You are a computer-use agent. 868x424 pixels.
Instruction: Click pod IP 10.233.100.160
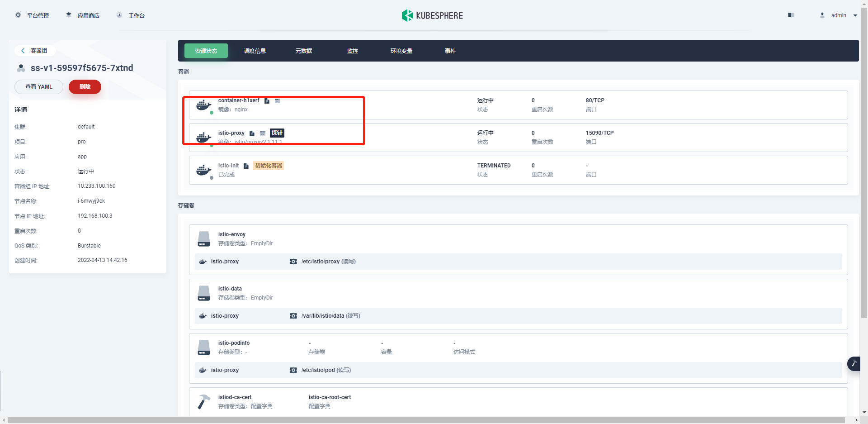[x=96, y=186]
